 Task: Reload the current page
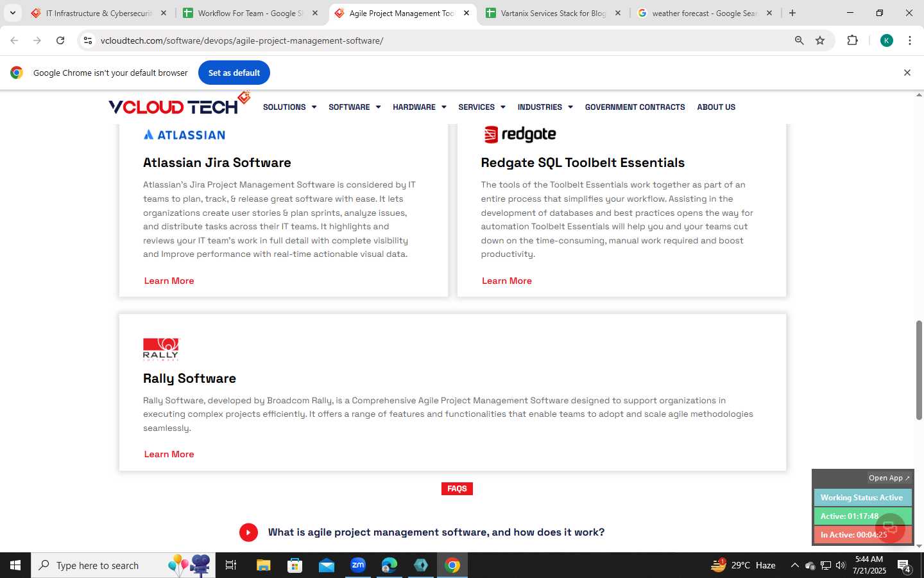click(x=60, y=40)
